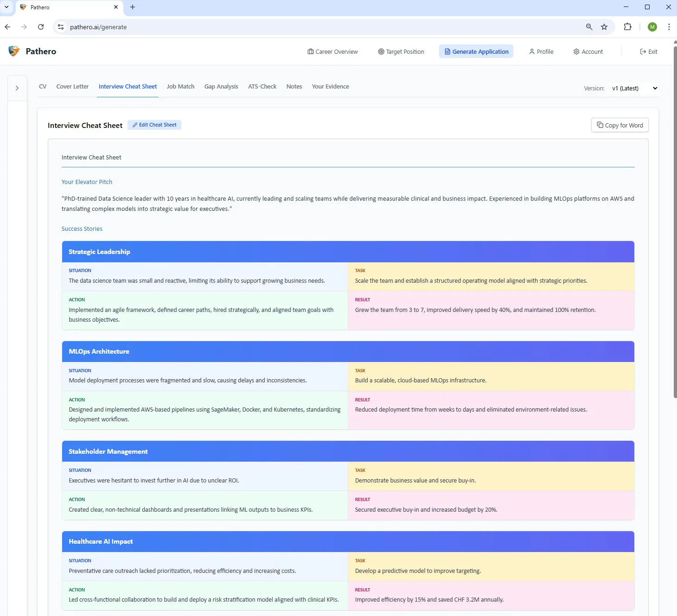Click the browser back arrow

[7, 27]
